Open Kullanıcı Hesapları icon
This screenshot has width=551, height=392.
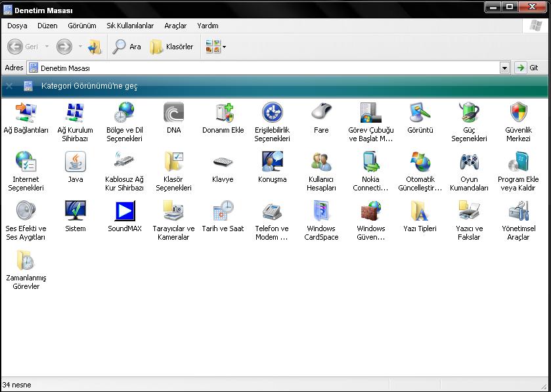click(321, 162)
